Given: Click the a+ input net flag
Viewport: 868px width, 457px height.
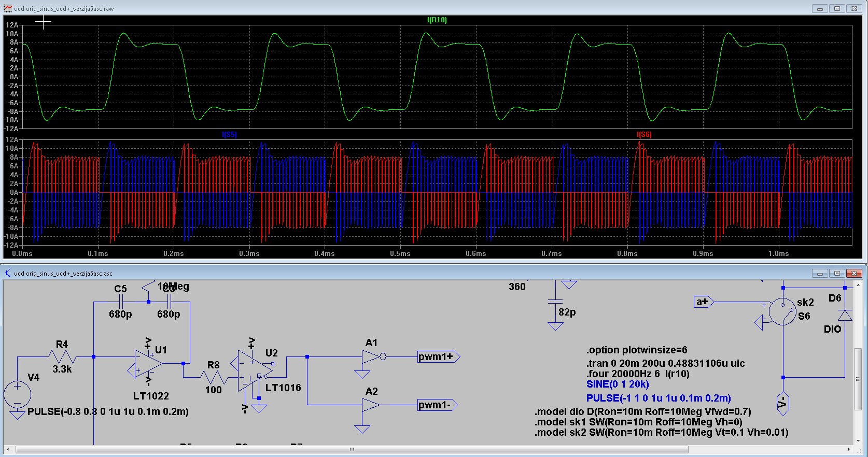Looking at the screenshot, I should (704, 302).
